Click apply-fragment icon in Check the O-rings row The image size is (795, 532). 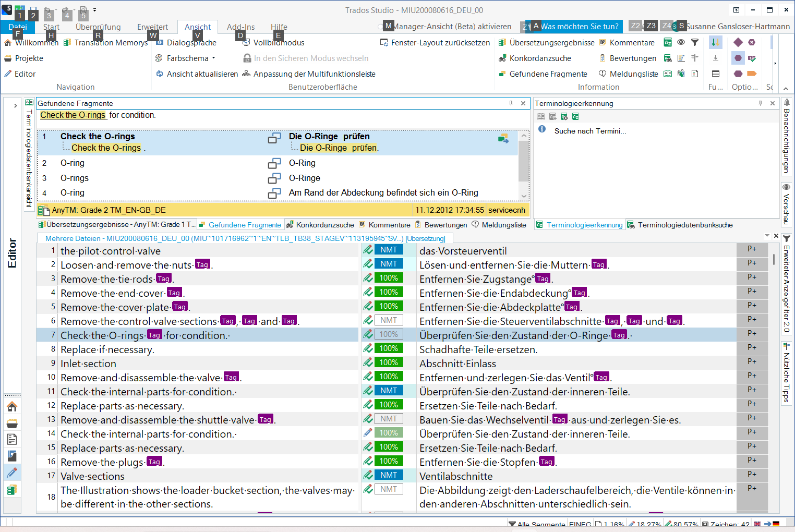coord(503,138)
